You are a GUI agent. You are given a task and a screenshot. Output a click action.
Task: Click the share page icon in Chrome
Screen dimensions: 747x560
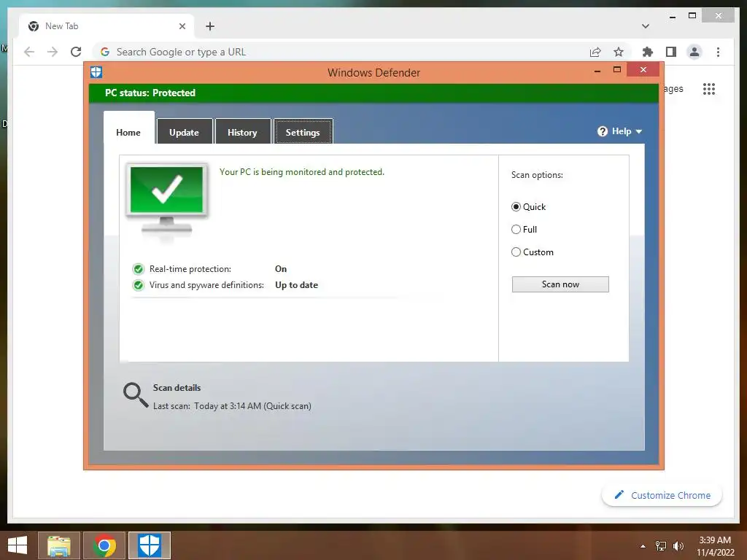coord(595,52)
